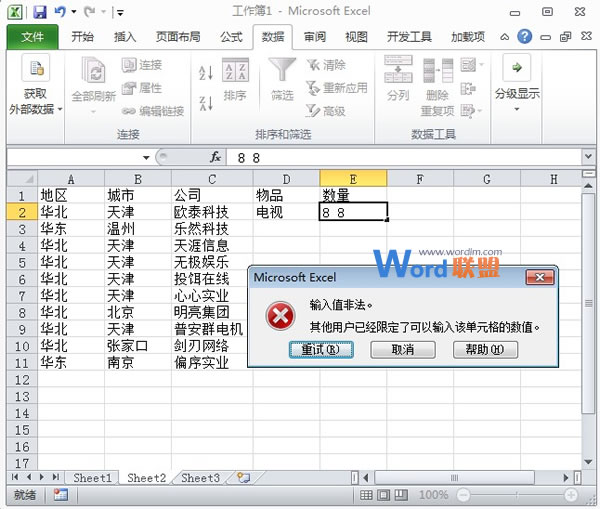The height and width of the screenshot is (509, 600).
Task: Switch to the Insert ribbon tab
Action: (125, 37)
